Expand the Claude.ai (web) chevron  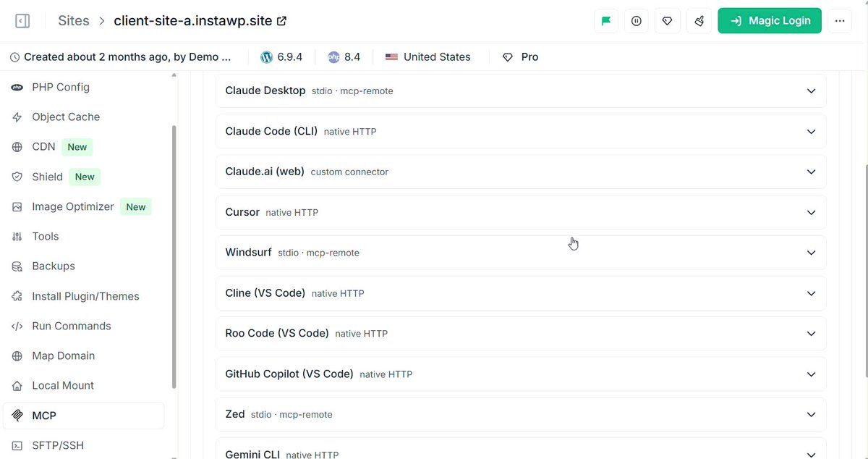point(811,172)
